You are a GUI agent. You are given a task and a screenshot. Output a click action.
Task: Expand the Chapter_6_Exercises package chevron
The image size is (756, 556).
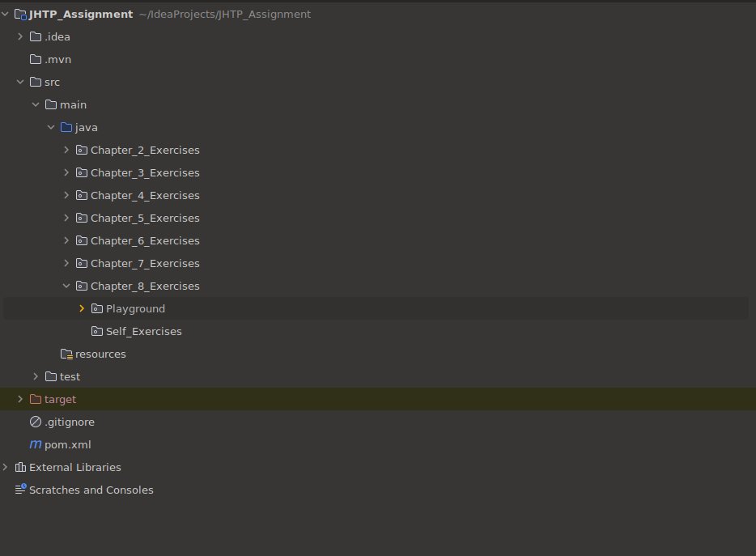(66, 240)
